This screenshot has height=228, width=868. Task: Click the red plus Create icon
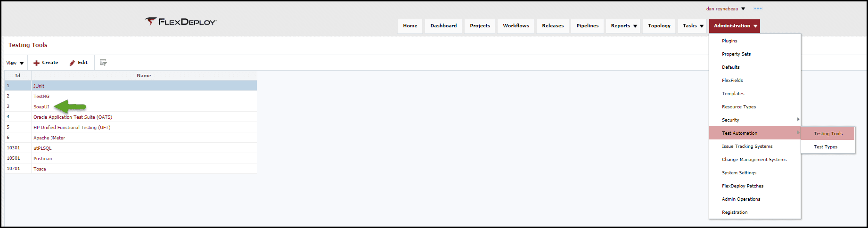[x=36, y=63]
